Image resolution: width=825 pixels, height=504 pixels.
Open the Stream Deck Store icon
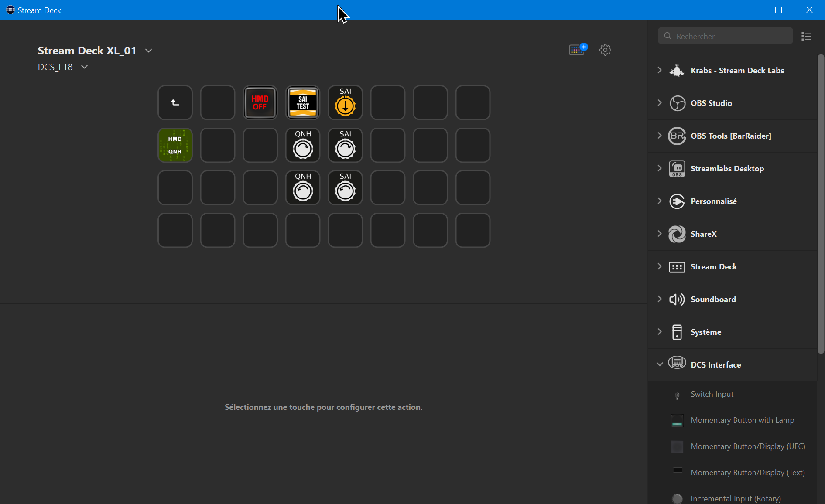(578, 49)
